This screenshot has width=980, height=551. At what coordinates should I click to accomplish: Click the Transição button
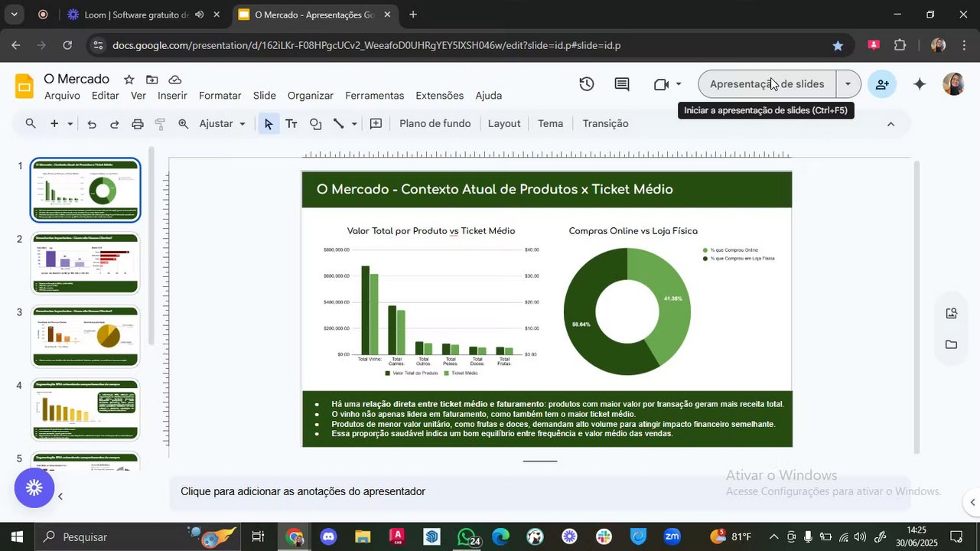click(605, 124)
